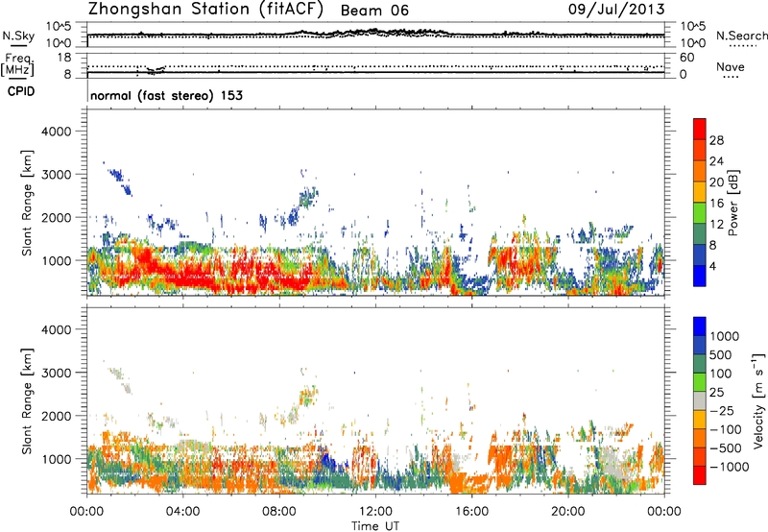
Task: Click the '-25' tick on Velocity colorbar
Action: point(724,411)
